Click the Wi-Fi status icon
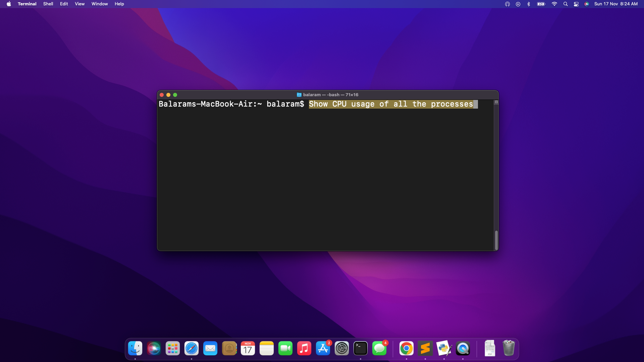This screenshot has height=362, width=644. (554, 4)
